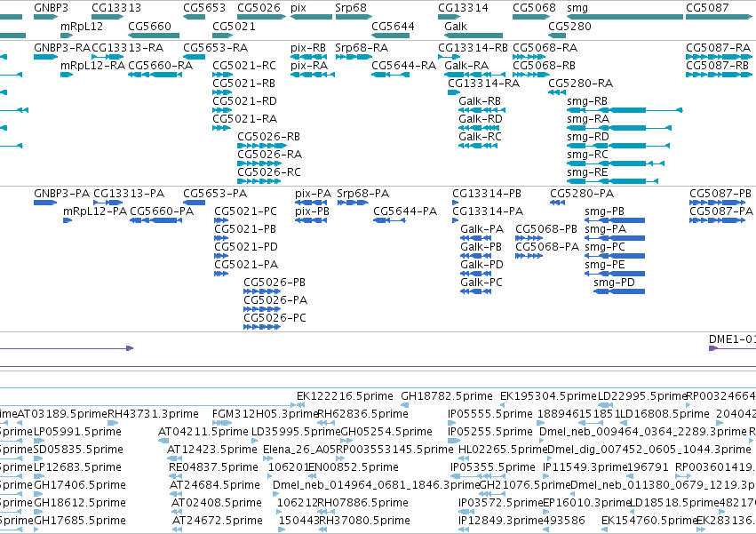Select protein CG5026-PA
The height and width of the screenshot is (534, 756).
tap(275, 300)
